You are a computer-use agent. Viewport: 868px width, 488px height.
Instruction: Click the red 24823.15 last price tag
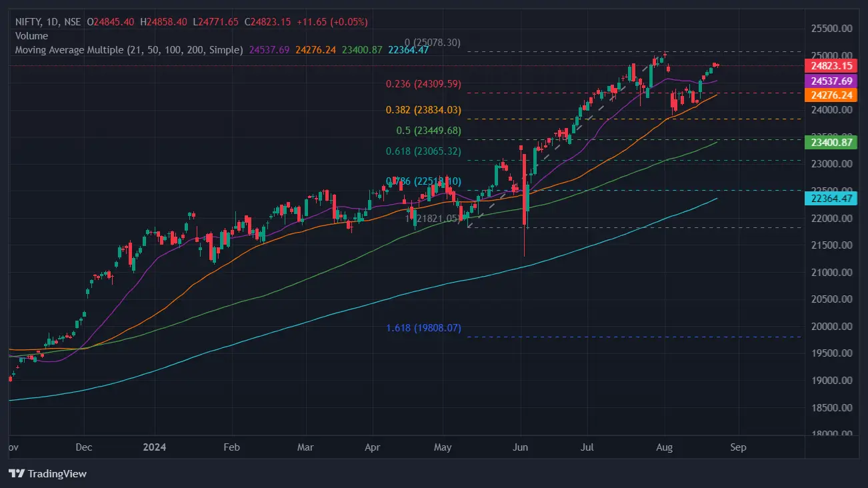[831, 66]
